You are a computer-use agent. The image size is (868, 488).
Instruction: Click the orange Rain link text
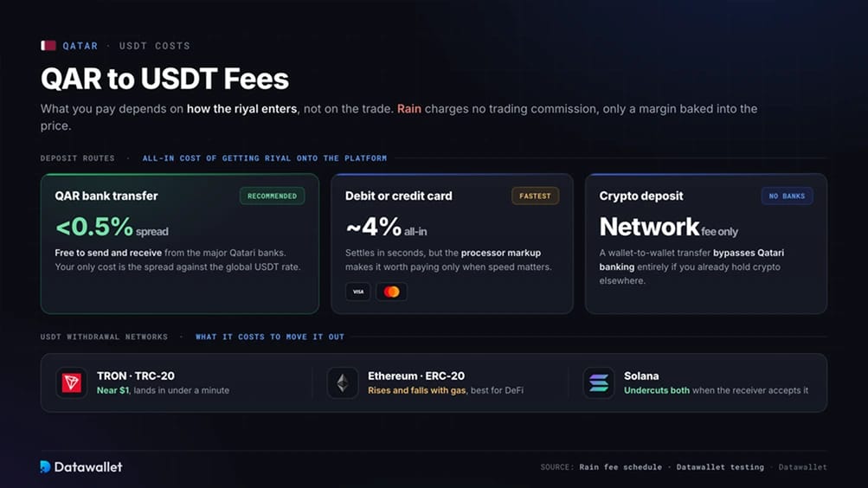click(409, 108)
